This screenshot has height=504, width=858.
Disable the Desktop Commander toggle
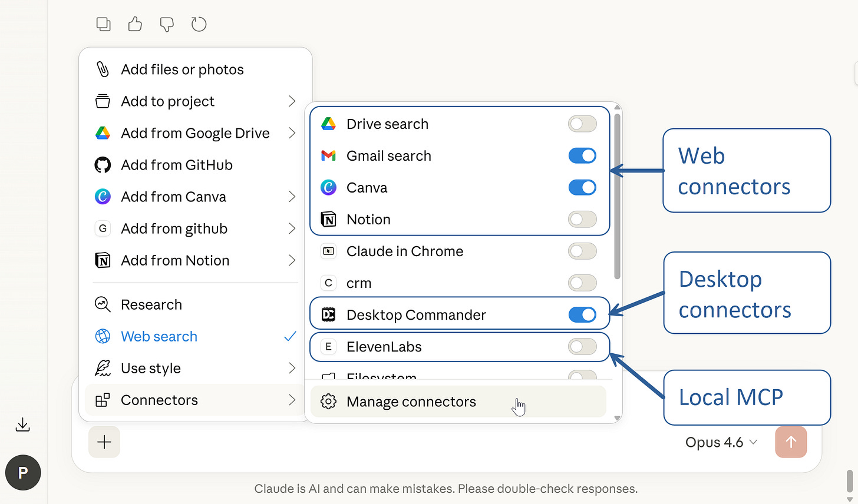tap(582, 315)
